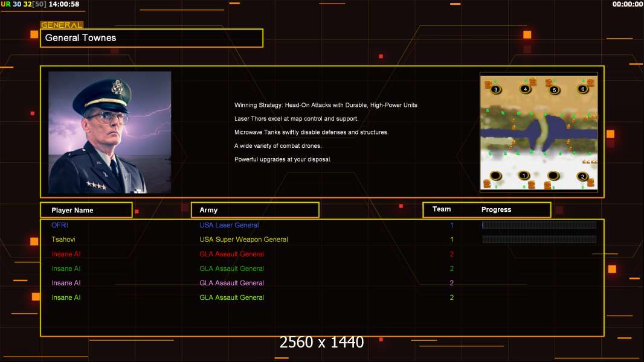The width and height of the screenshot is (644, 362).
Task: Select the pink Insane AI player
Action: [x=66, y=283]
